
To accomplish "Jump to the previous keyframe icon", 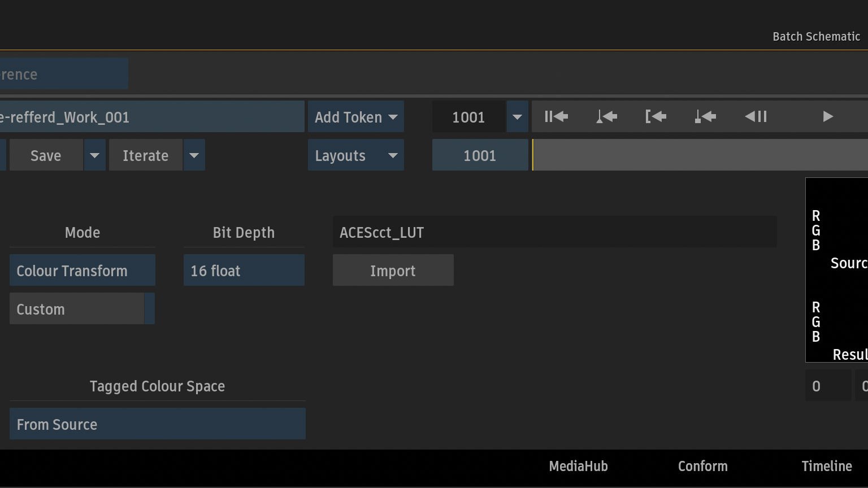I will click(606, 117).
